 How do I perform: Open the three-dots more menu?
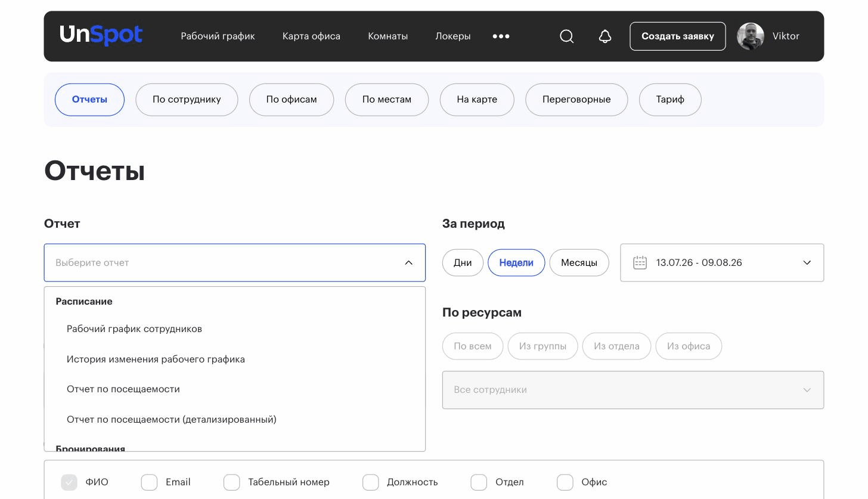[501, 36]
